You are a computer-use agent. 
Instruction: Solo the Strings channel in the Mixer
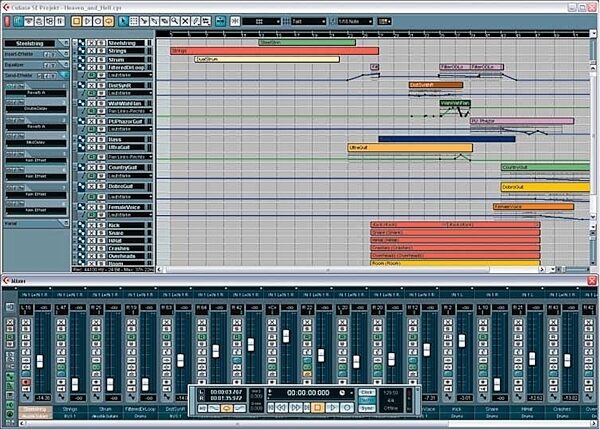coord(61,329)
